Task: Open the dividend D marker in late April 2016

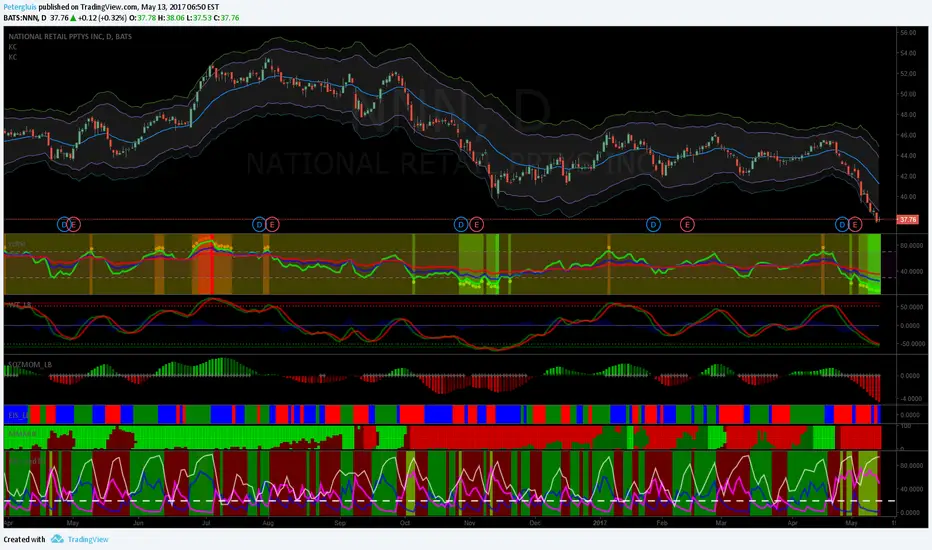Action: pos(64,224)
